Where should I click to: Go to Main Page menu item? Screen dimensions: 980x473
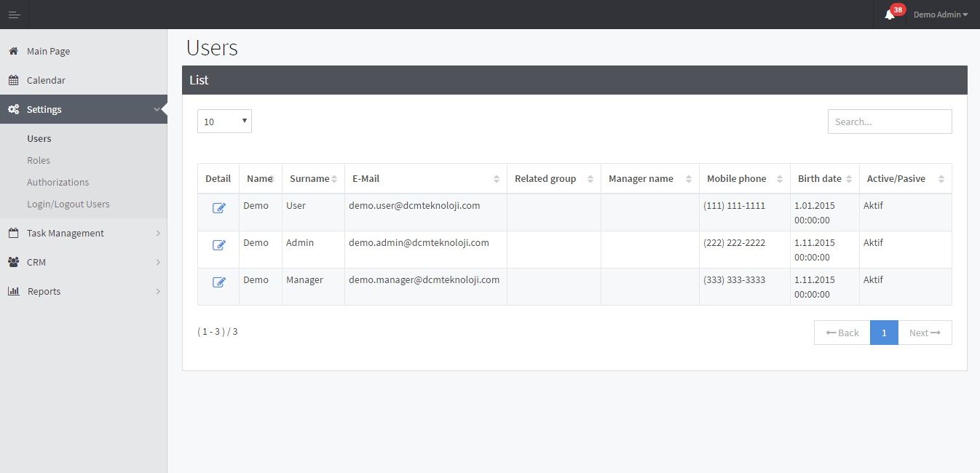[84, 51]
